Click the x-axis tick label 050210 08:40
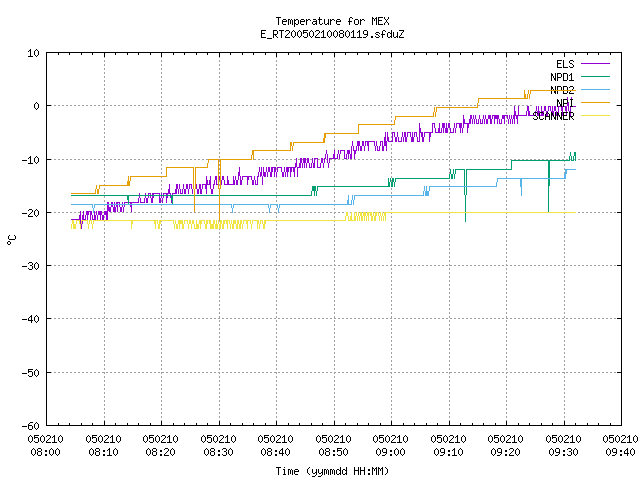 tap(276, 445)
